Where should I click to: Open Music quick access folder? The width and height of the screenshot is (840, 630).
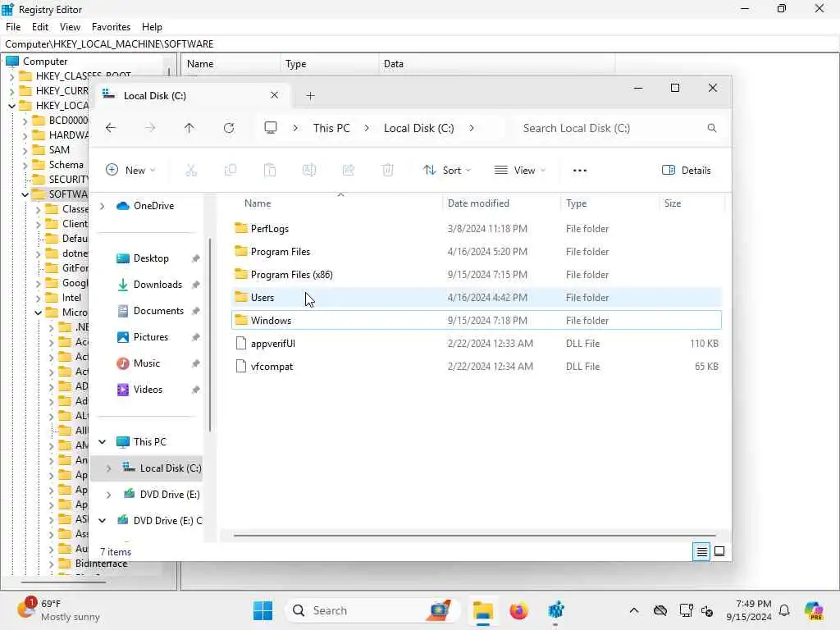(x=146, y=363)
